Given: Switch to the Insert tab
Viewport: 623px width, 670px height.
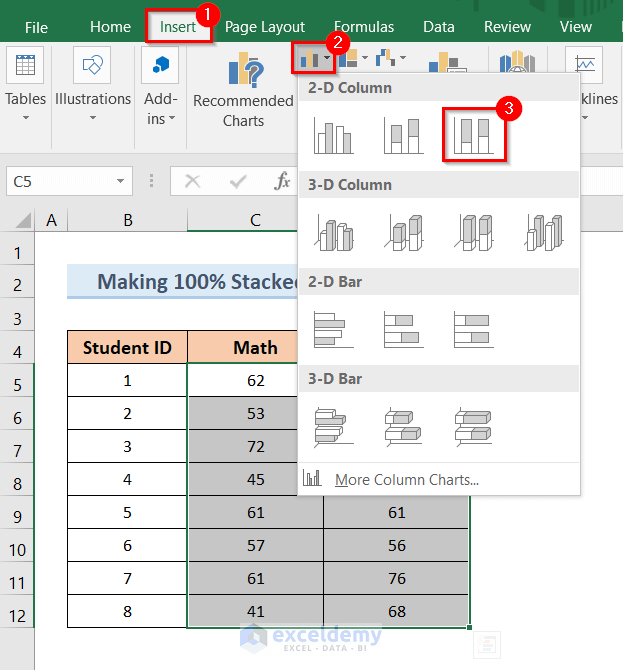Looking at the screenshot, I should coord(178,27).
